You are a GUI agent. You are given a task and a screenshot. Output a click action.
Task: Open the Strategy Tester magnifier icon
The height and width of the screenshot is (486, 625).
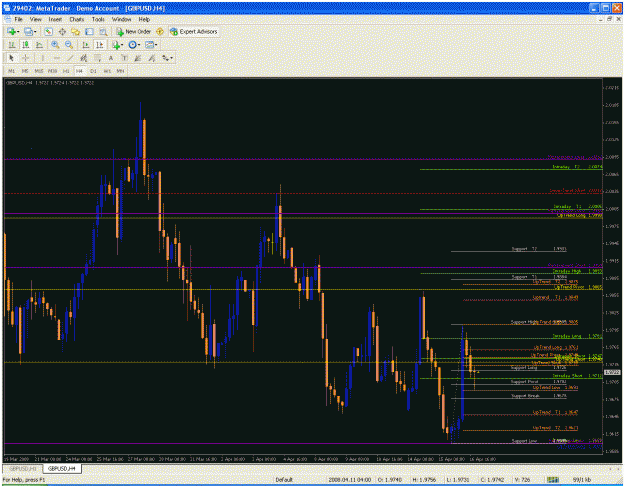pos(103,31)
